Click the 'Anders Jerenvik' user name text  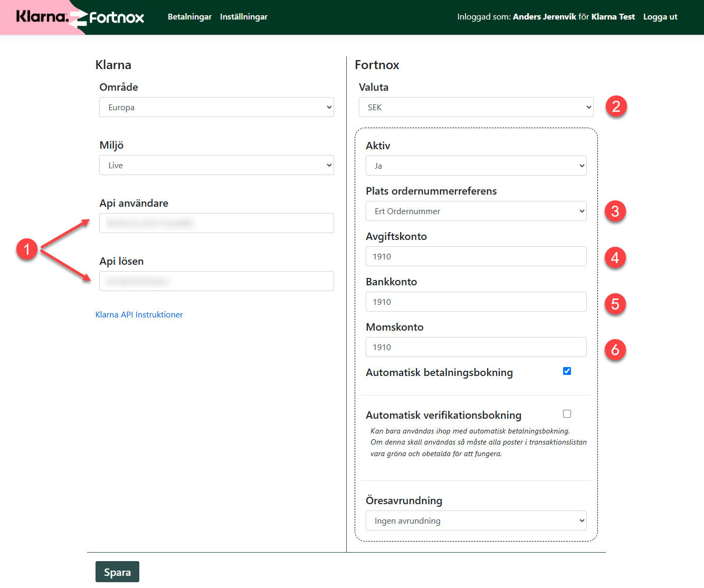[x=545, y=17]
